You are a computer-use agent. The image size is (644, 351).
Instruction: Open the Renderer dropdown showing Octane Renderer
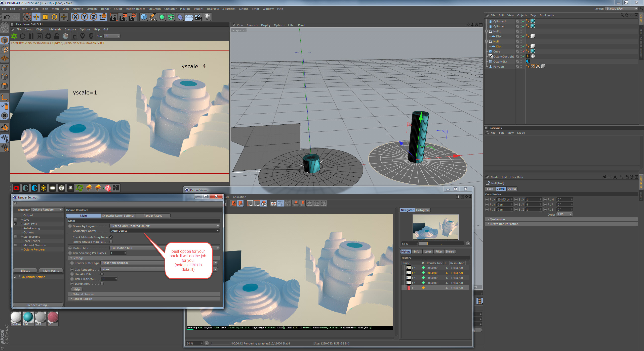[x=47, y=210]
